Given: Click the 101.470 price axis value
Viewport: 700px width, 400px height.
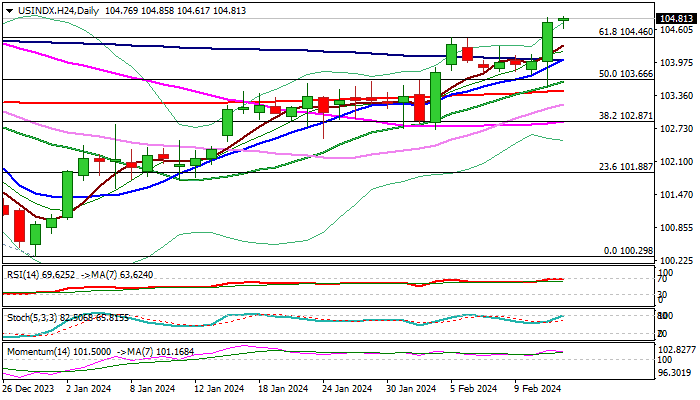Looking at the screenshot, I should [x=676, y=195].
